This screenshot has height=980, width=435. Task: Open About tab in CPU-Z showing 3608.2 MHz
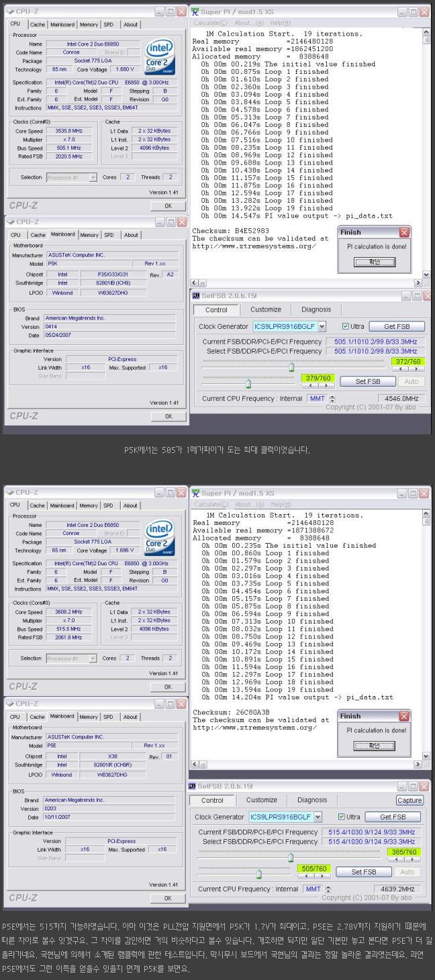[130, 505]
